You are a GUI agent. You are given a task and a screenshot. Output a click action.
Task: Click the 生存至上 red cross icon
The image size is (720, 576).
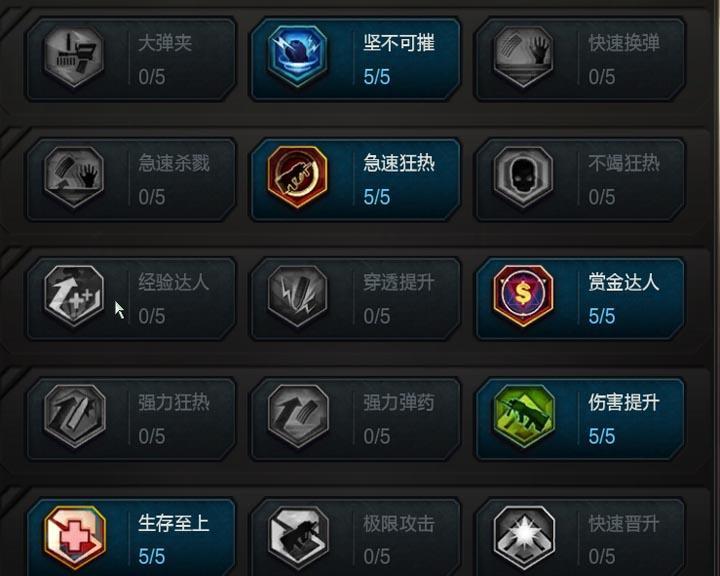(75, 536)
